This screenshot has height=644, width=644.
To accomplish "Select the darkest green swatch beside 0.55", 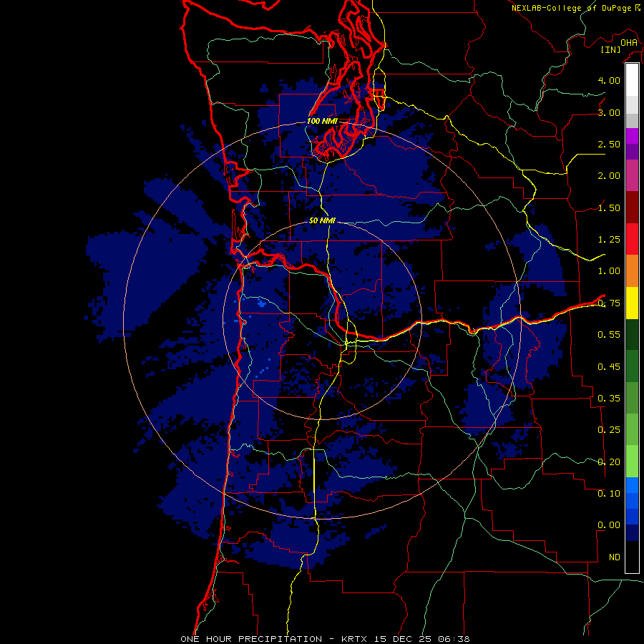I will tap(632, 334).
